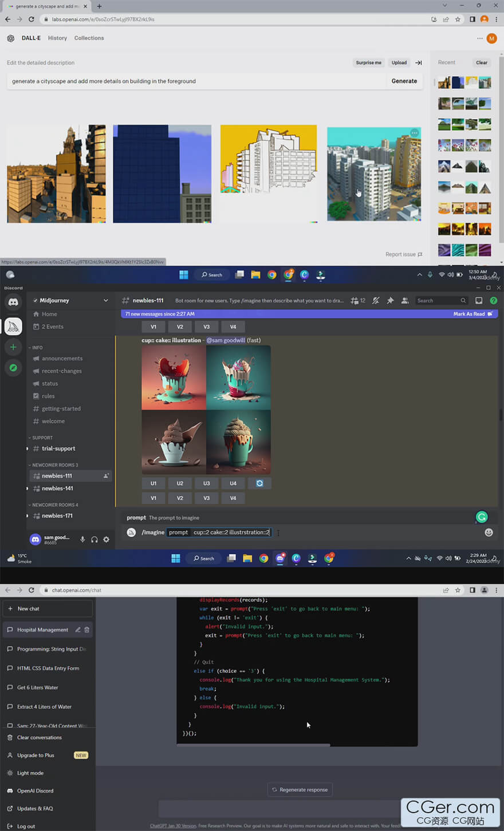This screenshot has height=831, width=504.
Task: Open the white apartment blocks image with teal sky
Action: [x=374, y=174]
